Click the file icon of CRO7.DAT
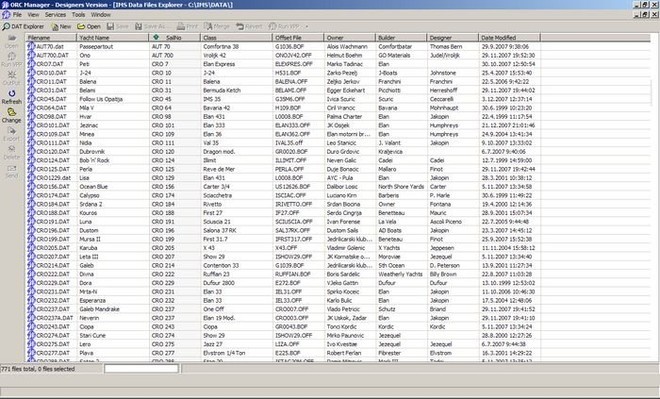The image size is (660, 399). [x=31, y=64]
